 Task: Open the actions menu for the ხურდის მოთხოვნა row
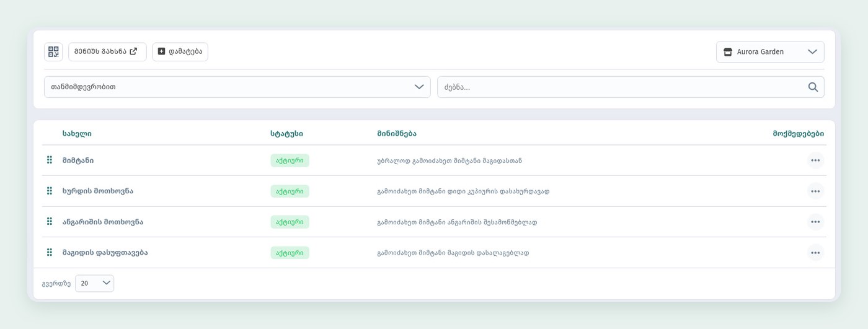click(x=815, y=191)
